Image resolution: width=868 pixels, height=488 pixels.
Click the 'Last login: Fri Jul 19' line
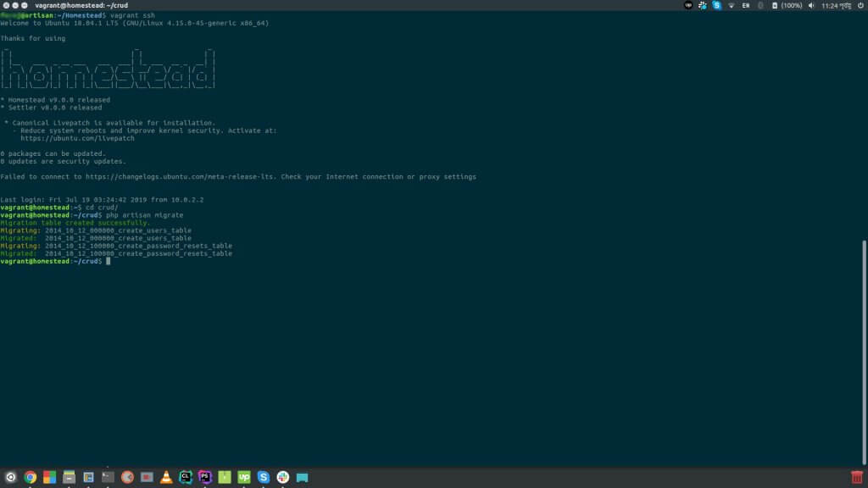[x=102, y=200]
